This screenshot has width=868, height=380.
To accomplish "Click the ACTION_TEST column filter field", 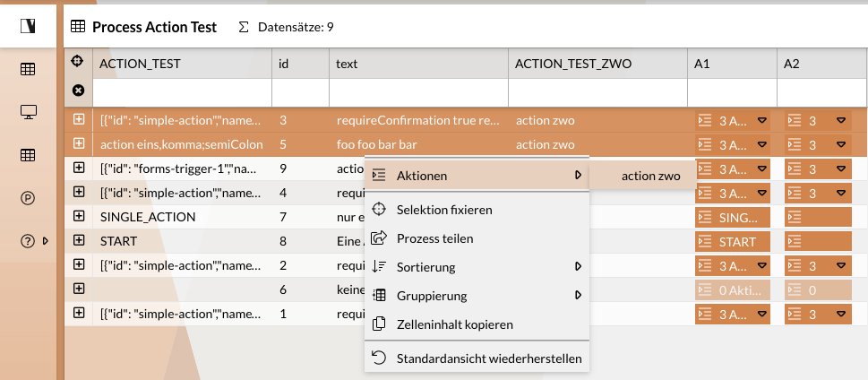I will tap(182, 91).
